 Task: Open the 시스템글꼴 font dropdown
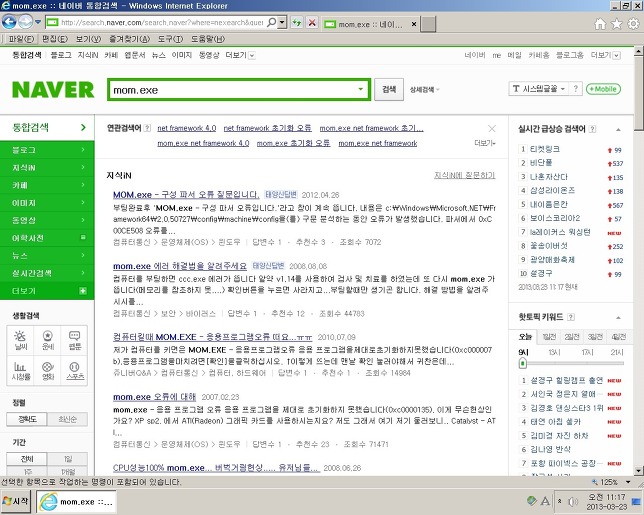point(539,89)
